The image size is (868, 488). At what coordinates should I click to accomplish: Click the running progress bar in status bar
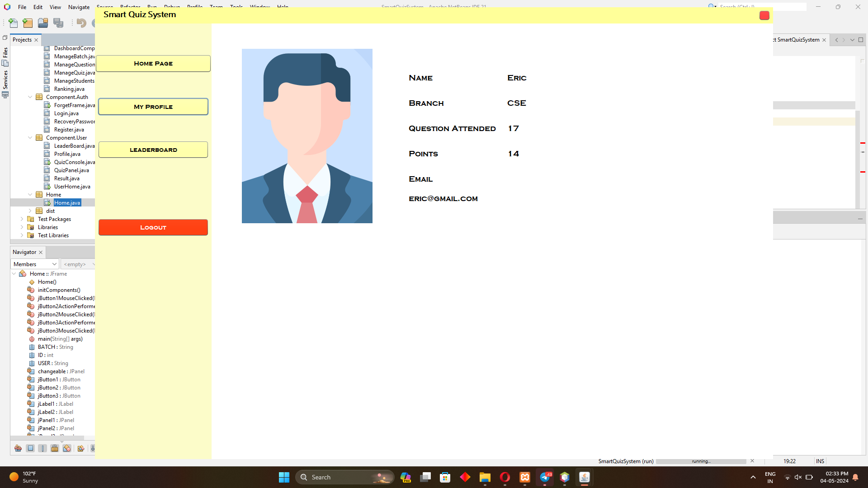coord(701,461)
